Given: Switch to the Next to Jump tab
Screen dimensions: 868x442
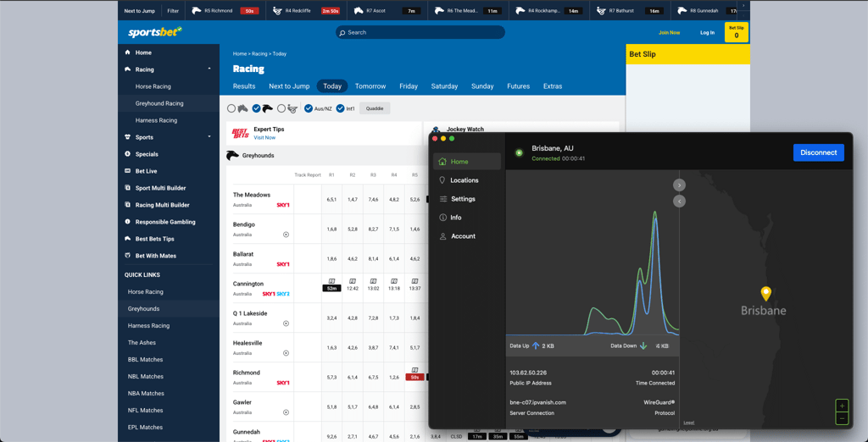Looking at the screenshot, I should click(290, 86).
